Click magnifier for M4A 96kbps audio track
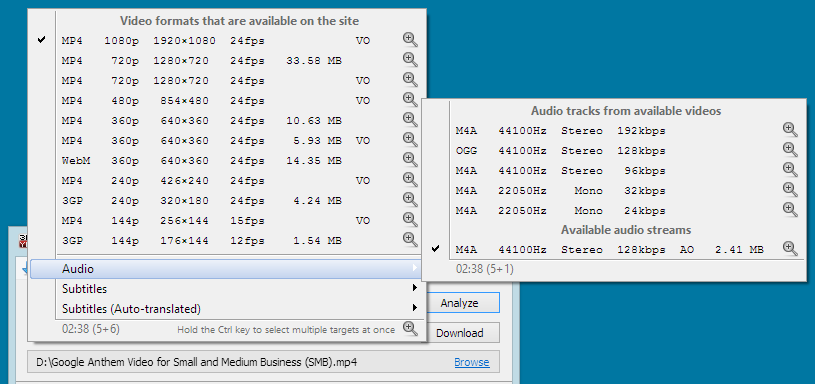 790,170
